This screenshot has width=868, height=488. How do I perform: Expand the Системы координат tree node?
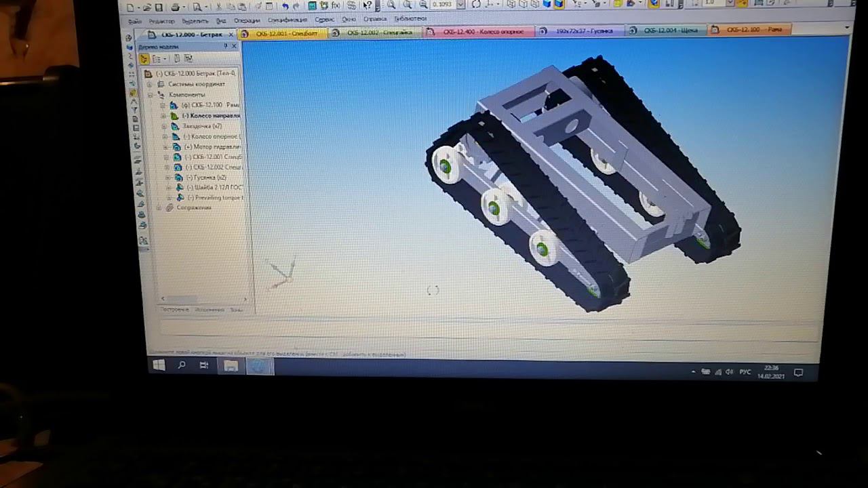point(151,85)
